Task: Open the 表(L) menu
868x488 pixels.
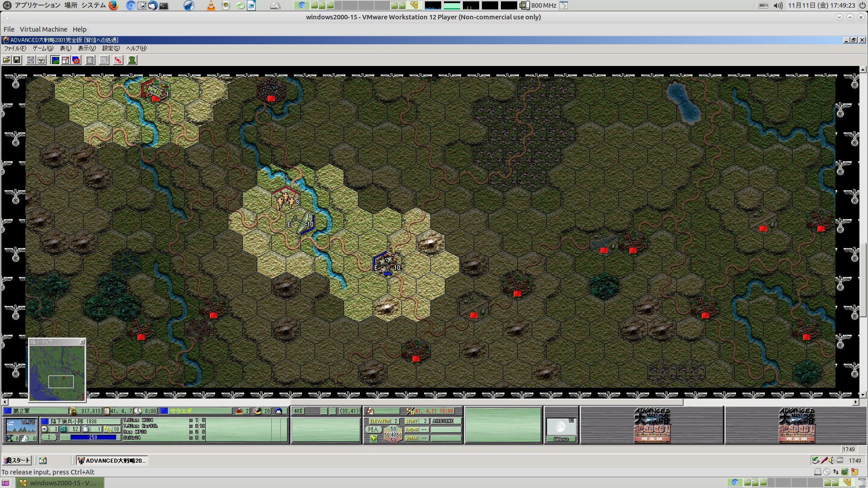Action: (66, 48)
